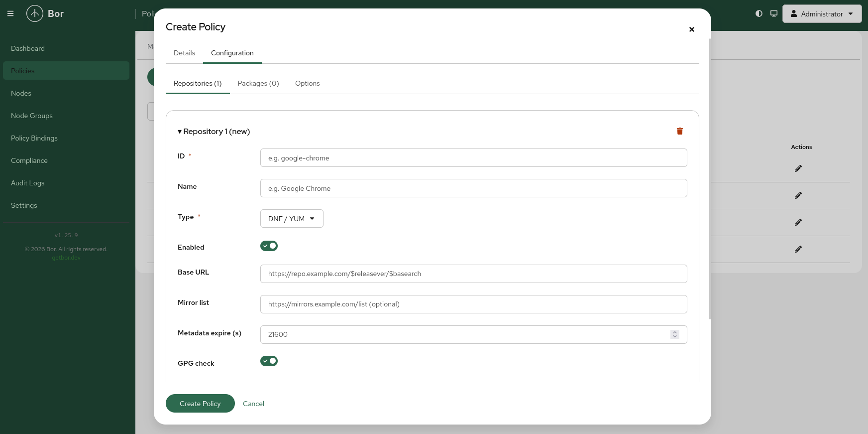Viewport: 868px width, 434px height.
Task: Open the hamburger navigation menu
Action: click(x=10, y=14)
